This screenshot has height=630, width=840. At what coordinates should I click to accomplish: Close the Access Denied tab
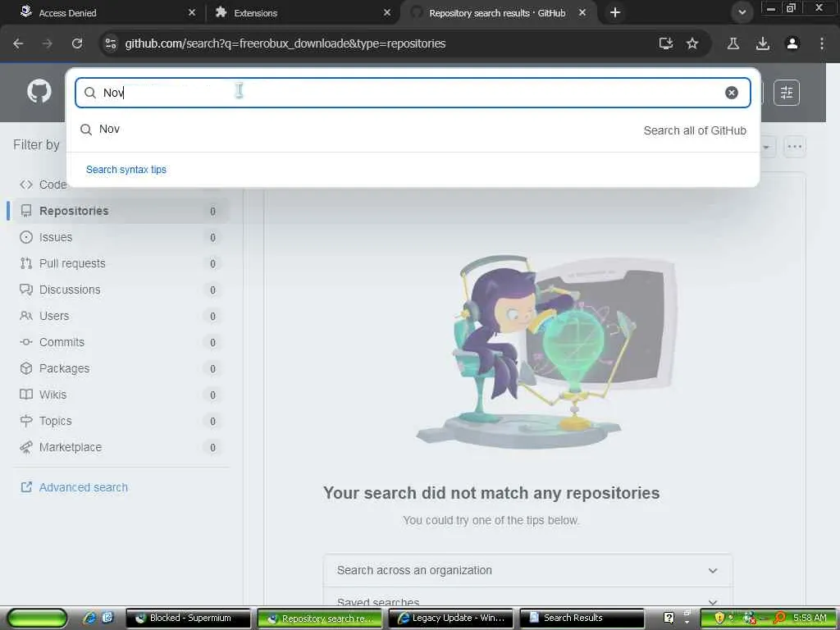pos(192,12)
